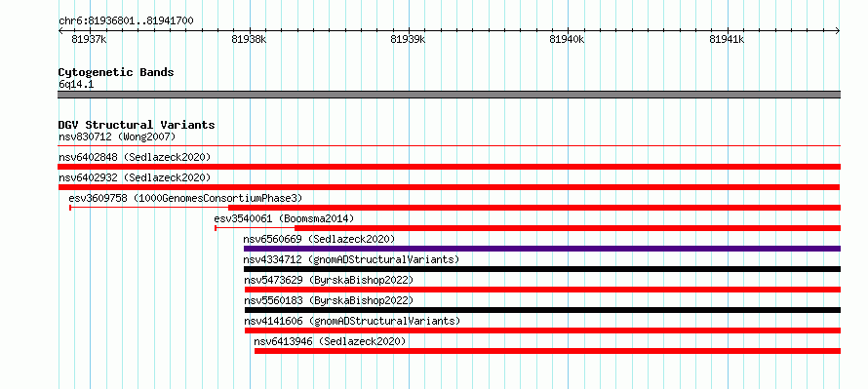
Task: Click the 81937k ruler tick label
Action: [89, 39]
